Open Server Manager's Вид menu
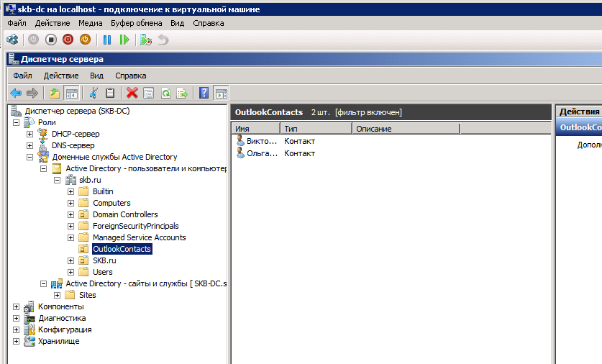The height and width of the screenshot is (364, 602). click(97, 76)
